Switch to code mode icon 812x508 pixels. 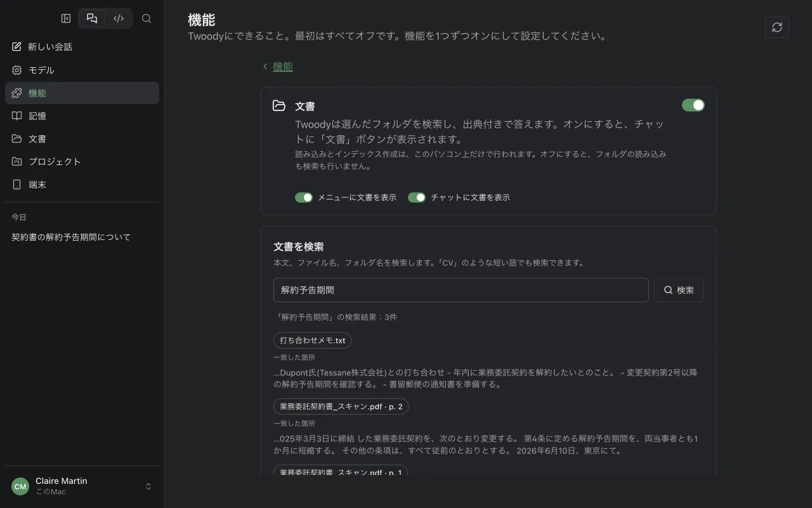click(119, 18)
